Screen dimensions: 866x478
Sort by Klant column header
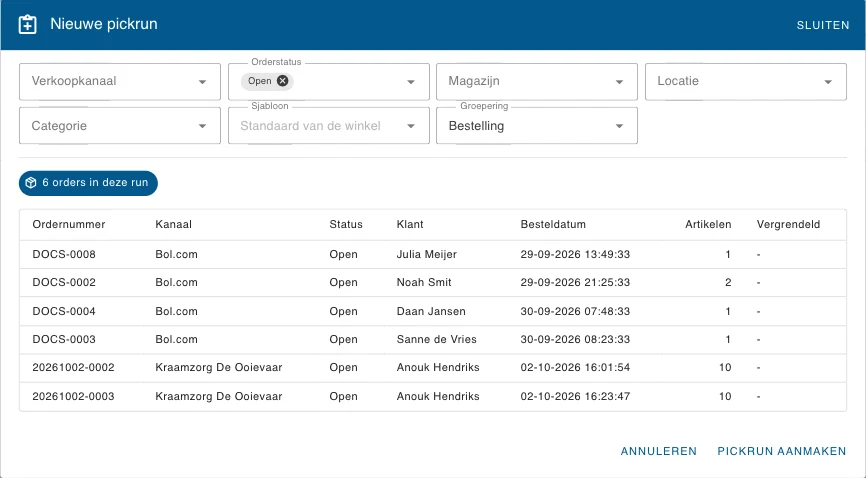(410, 224)
